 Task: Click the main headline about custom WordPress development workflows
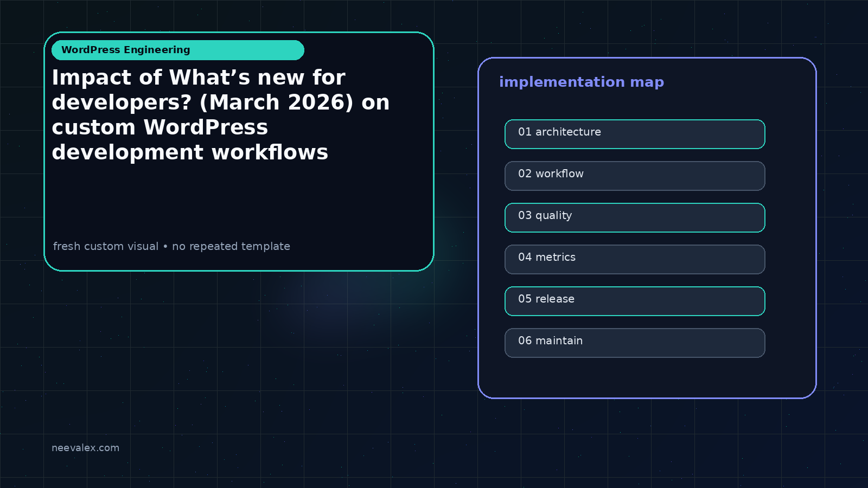coord(221,115)
